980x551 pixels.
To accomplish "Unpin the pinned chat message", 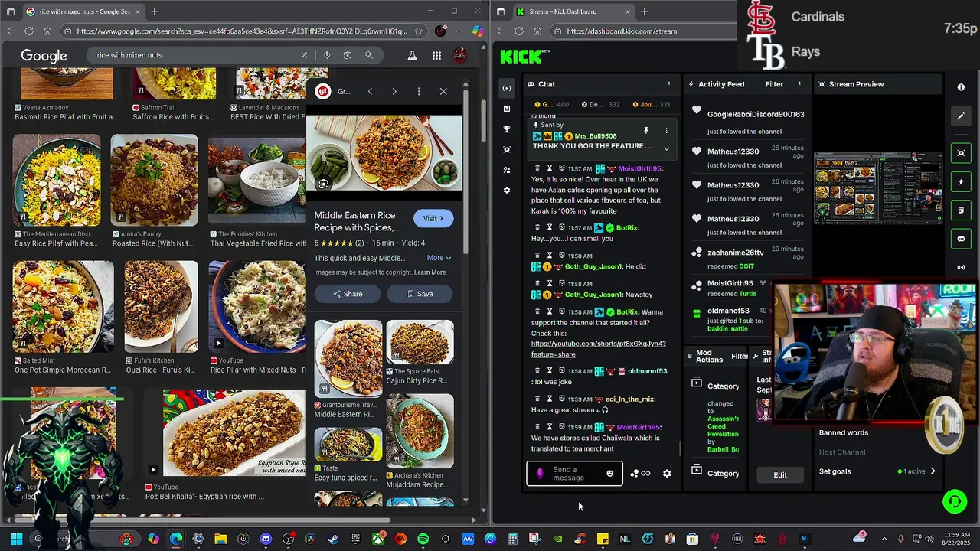I will click(645, 131).
